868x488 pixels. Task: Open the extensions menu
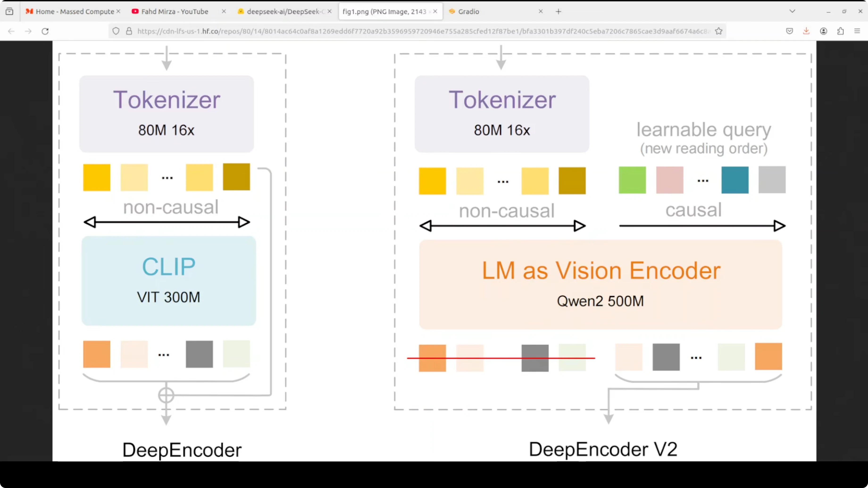tap(840, 31)
